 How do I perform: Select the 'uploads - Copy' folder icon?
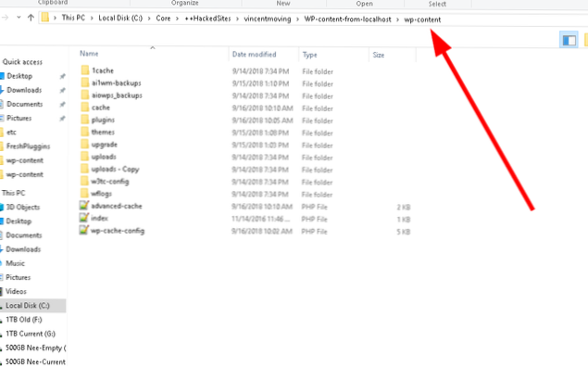[x=85, y=169]
